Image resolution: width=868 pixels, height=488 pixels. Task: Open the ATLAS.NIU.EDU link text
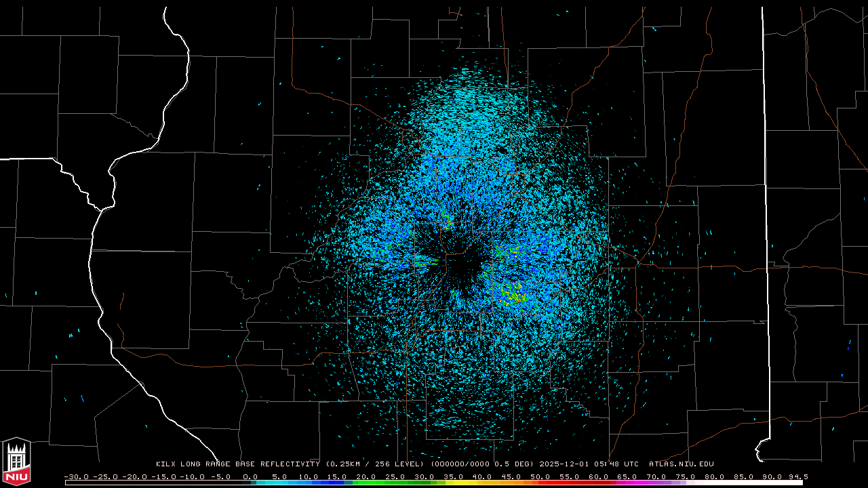[681, 464]
